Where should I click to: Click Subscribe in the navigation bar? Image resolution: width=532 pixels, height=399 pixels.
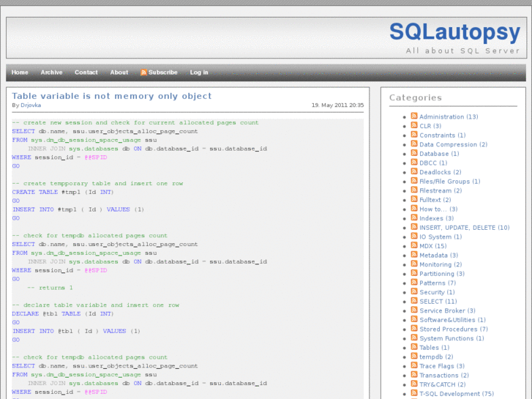(159, 72)
